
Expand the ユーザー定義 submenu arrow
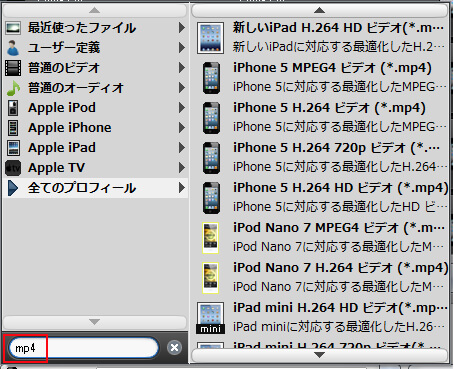click(x=181, y=48)
